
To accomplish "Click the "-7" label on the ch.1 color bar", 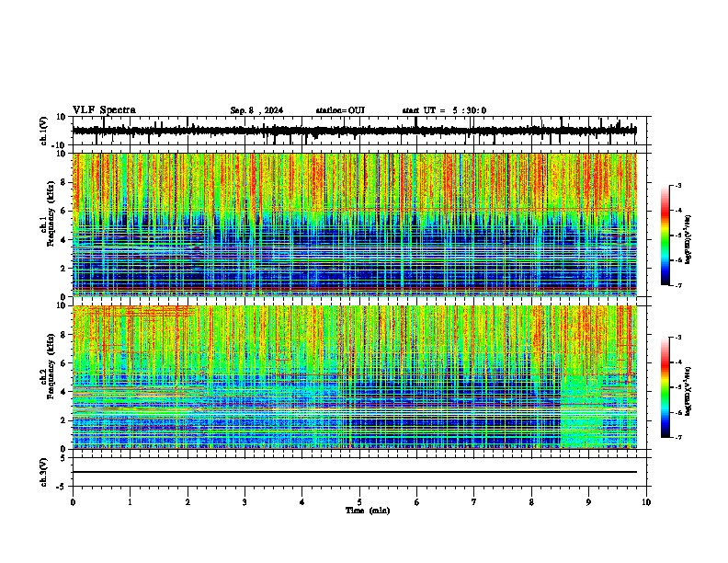I will [x=677, y=285].
